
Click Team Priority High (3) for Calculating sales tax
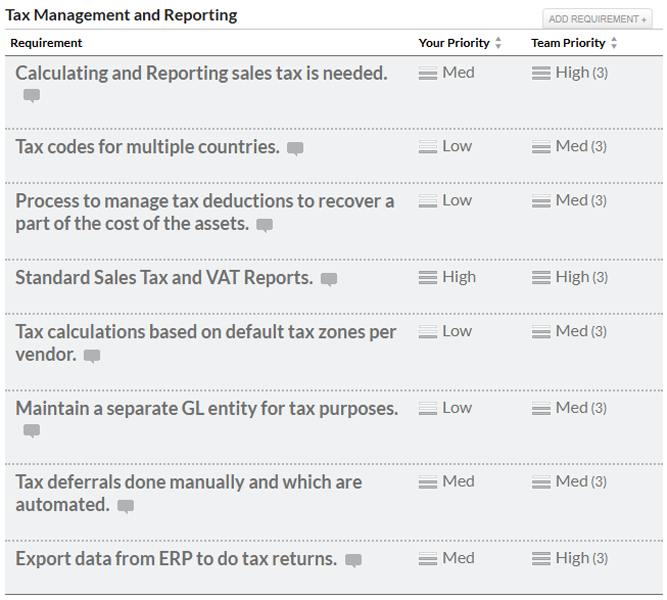tap(569, 73)
